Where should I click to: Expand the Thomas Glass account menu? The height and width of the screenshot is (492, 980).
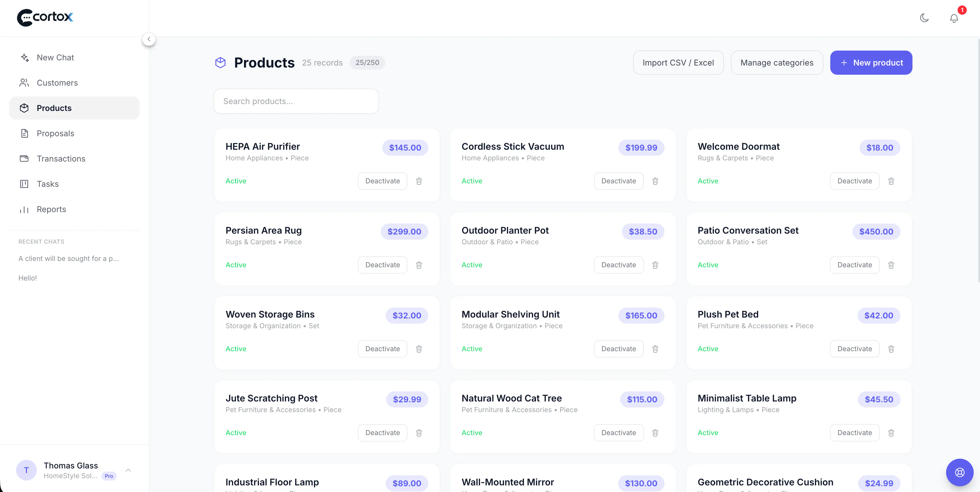pyautogui.click(x=128, y=470)
